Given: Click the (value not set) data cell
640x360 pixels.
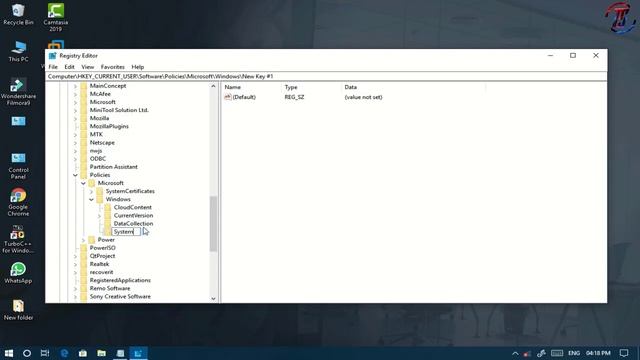Looking at the screenshot, I should pyautogui.click(x=363, y=97).
